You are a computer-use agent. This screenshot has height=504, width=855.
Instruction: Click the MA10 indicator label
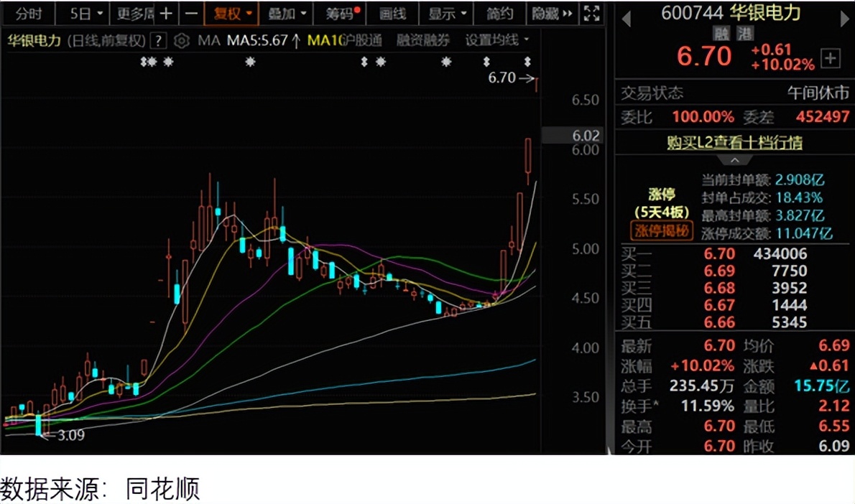(324, 40)
